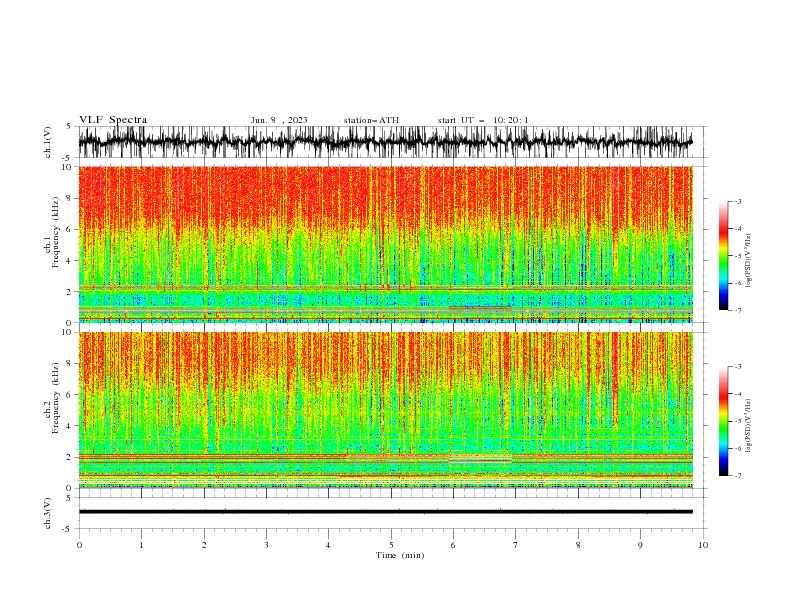Click the ch.2 color scale bar
The height and width of the screenshot is (612, 792).
click(723, 421)
